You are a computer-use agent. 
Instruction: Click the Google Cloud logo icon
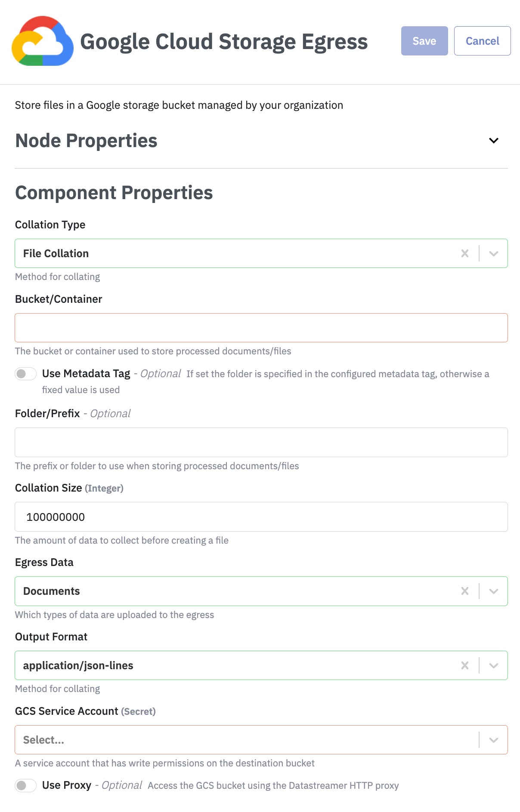click(42, 41)
